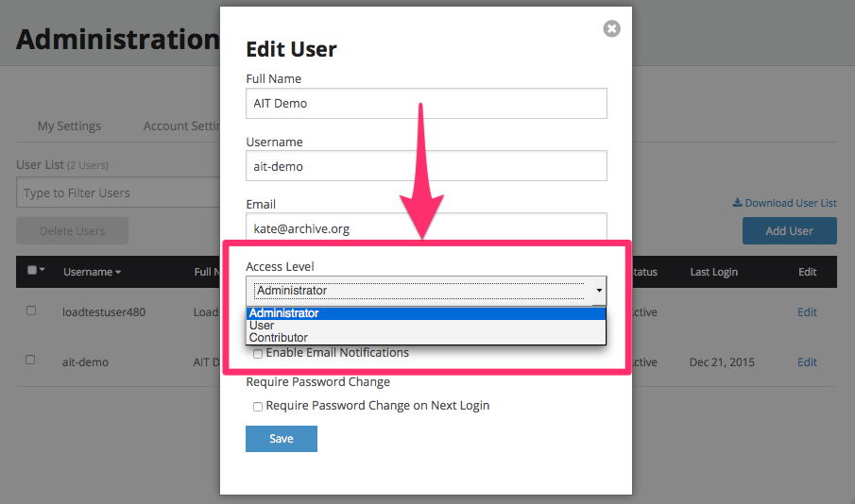Expand the Access Level dropdown arrow
This screenshot has width=855, height=504.
coord(599,291)
